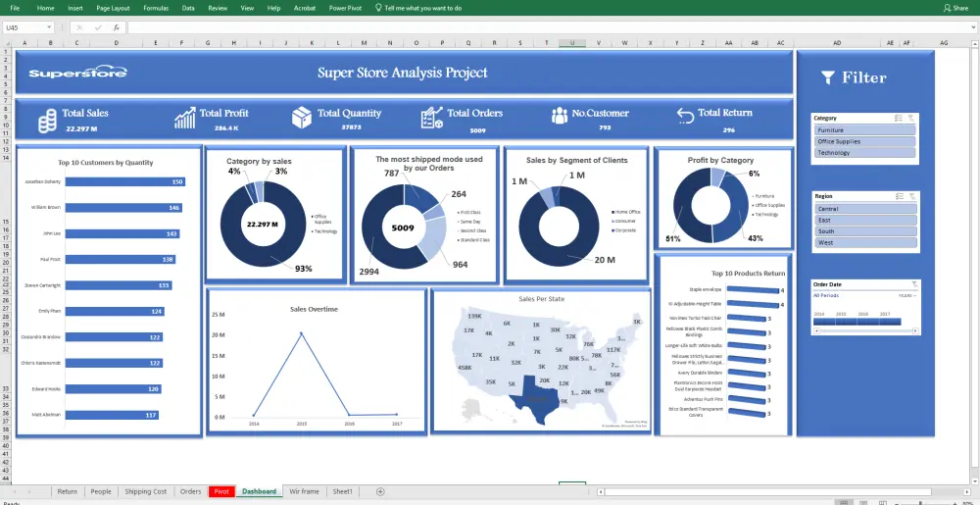This screenshot has width=980, height=505.
Task: Click the All Periods timeline label
Action: click(x=826, y=295)
